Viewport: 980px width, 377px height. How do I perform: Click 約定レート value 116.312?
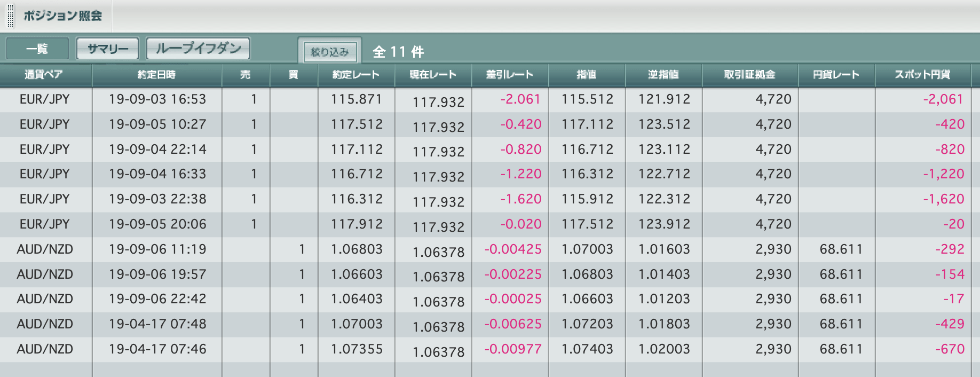(x=357, y=199)
